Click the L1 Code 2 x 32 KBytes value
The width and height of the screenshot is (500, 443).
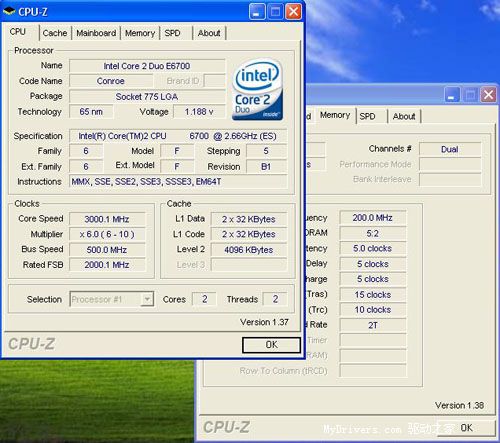pos(249,234)
